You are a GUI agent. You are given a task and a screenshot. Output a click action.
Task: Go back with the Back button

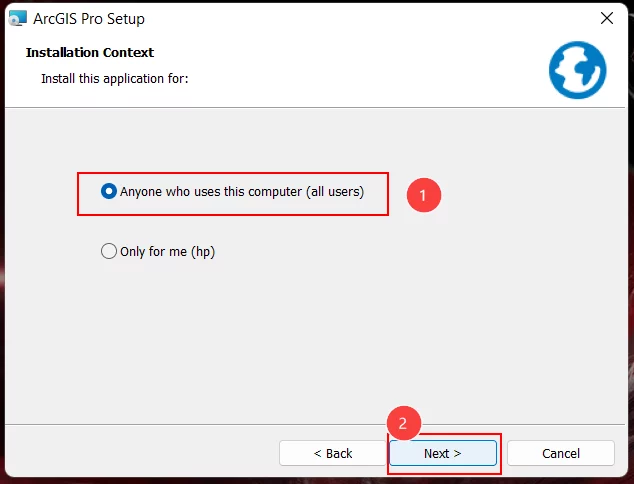point(332,453)
